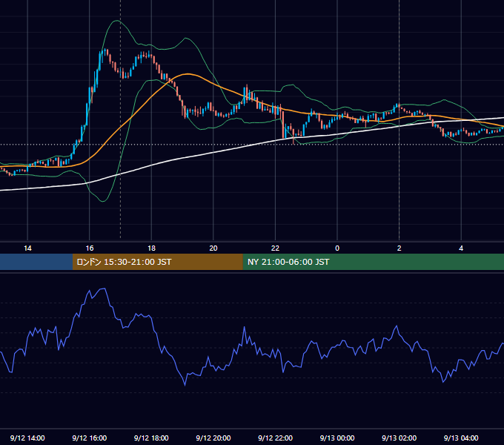This screenshot has width=504, height=445.
Task: Click the hour label 4 on price chart axis
Action: (x=461, y=248)
